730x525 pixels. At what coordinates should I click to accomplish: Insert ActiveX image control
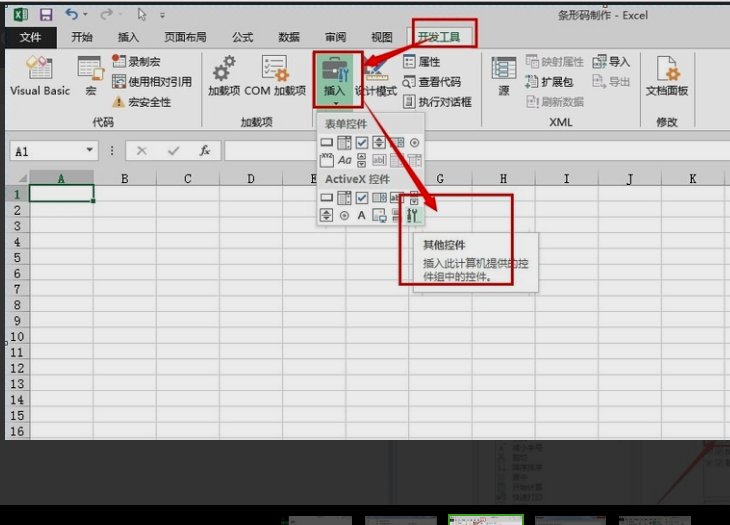(379, 215)
